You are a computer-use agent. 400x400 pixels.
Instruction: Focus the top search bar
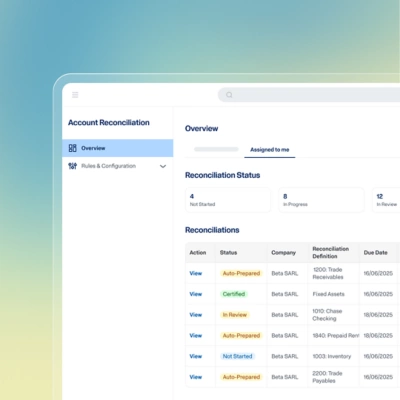click(309, 95)
